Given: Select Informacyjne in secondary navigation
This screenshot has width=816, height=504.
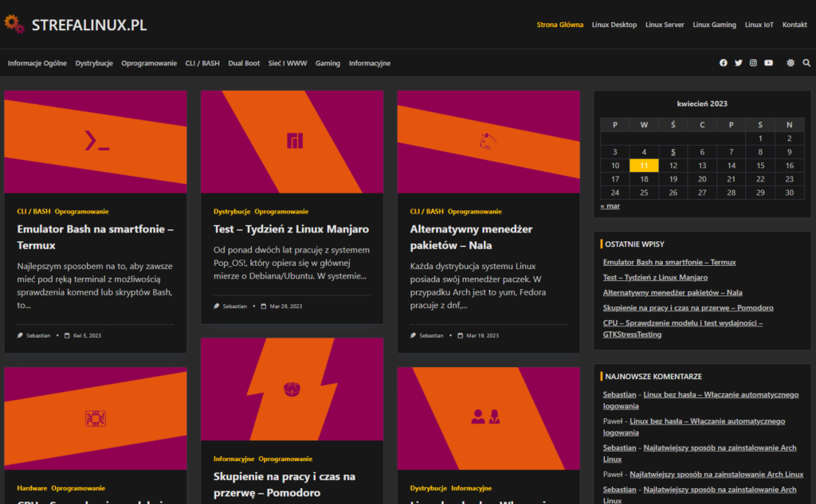Looking at the screenshot, I should [370, 63].
